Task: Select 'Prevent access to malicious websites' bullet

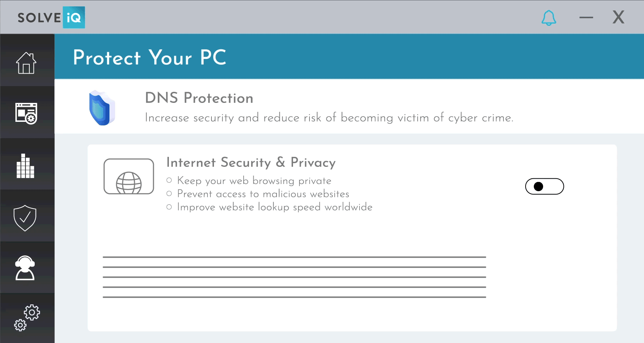Action: (263, 194)
